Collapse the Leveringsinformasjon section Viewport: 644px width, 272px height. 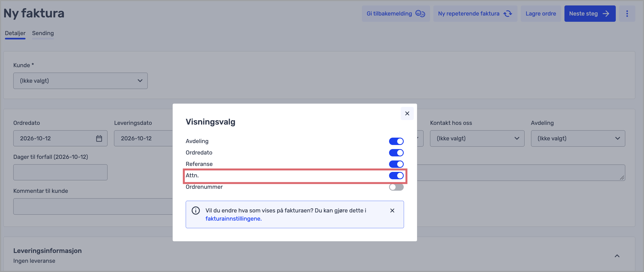tap(617, 256)
